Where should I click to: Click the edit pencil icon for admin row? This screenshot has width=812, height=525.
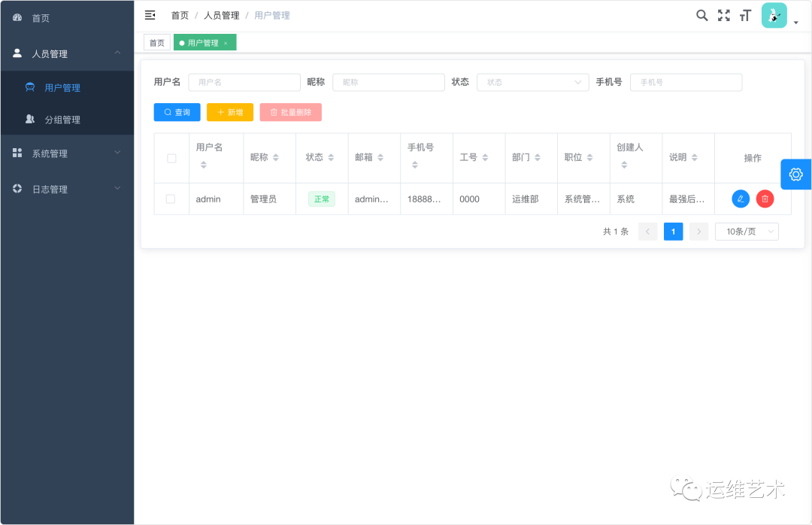(x=741, y=199)
